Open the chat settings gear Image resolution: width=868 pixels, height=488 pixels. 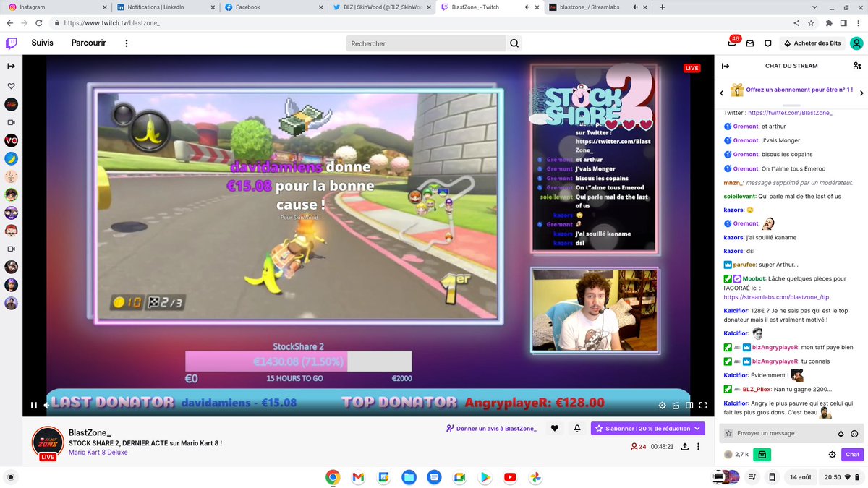(x=832, y=455)
